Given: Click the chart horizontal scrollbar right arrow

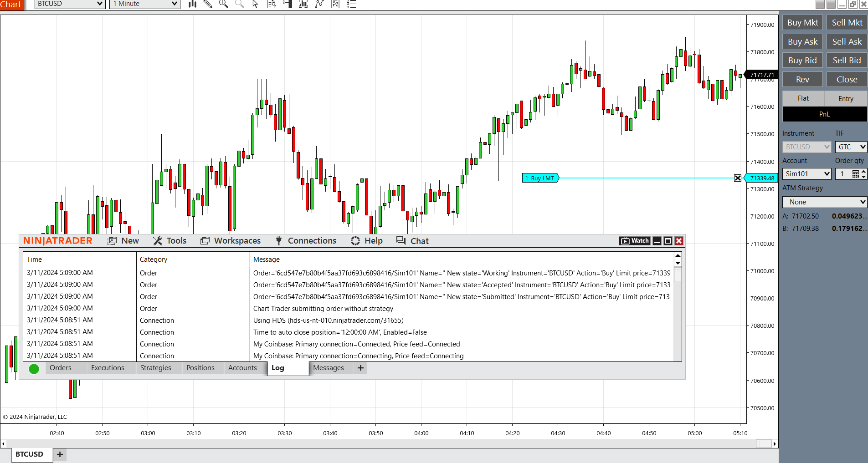Looking at the screenshot, I should (774, 444).
